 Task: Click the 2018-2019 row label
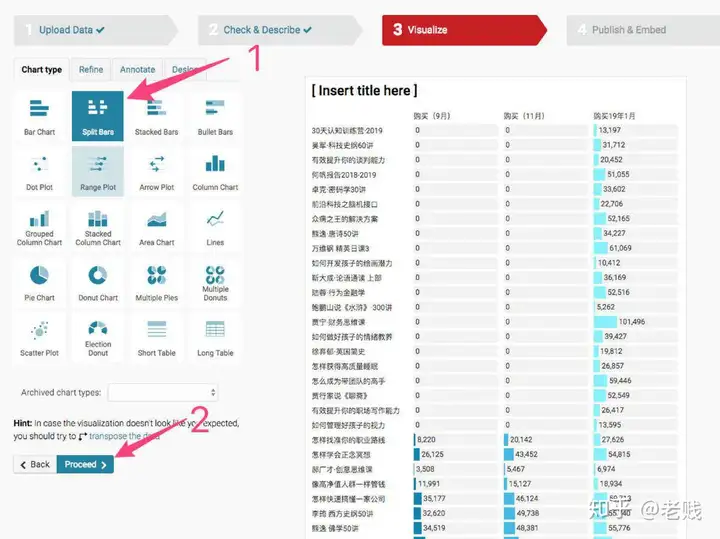click(344, 175)
